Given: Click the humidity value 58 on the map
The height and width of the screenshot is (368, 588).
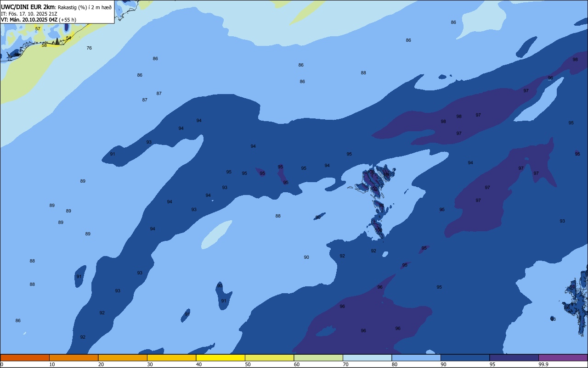Looking at the screenshot, I should click(x=44, y=45).
